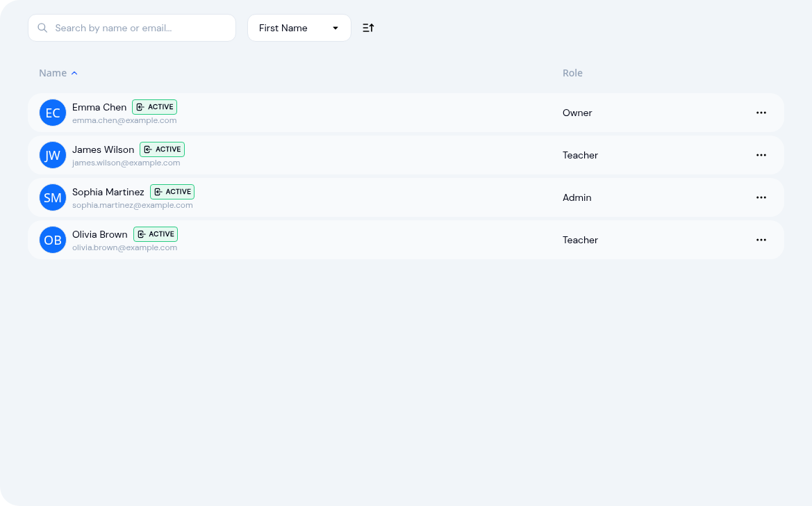Click the Admin role of Sophia Martinez
812x506 pixels.
[x=577, y=198]
